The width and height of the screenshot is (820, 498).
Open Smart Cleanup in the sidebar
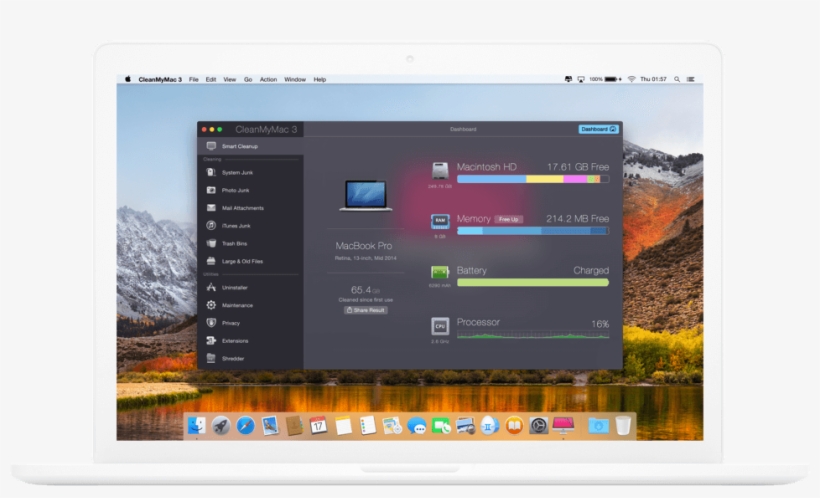[x=250, y=146]
